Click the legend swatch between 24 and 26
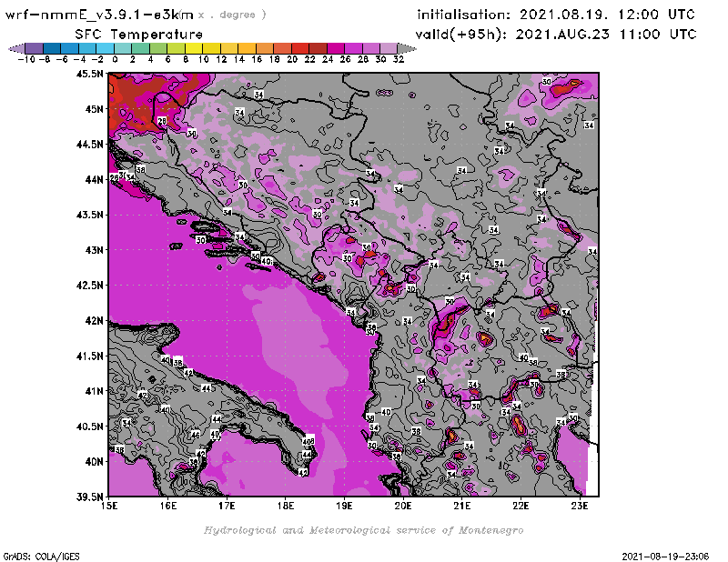 (336, 48)
